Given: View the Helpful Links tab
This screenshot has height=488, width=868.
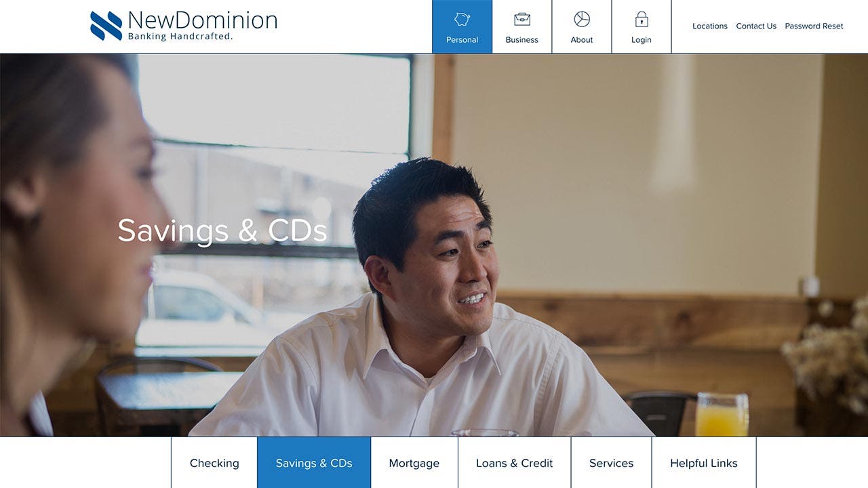Looking at the screenshot, I should [x=704, y=463].
